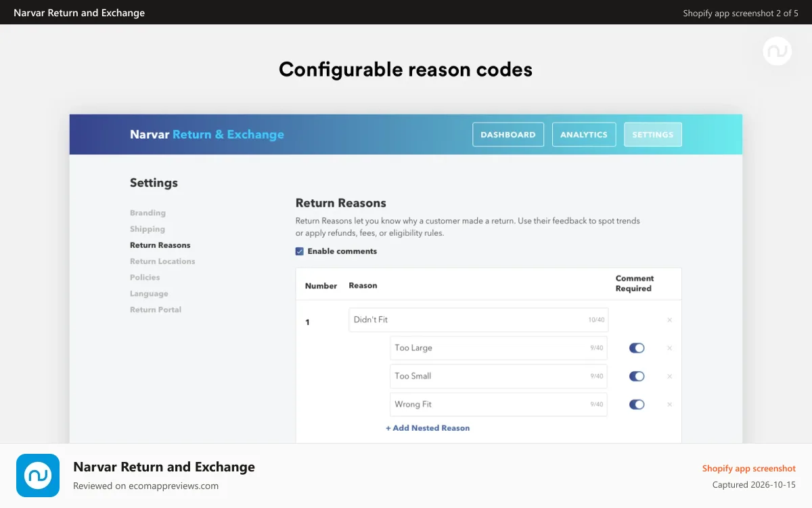Click the Shopify app screenshot label at bottom
Image resolution: width=812 pixels, height=508 pixels.
click(749, 468)
